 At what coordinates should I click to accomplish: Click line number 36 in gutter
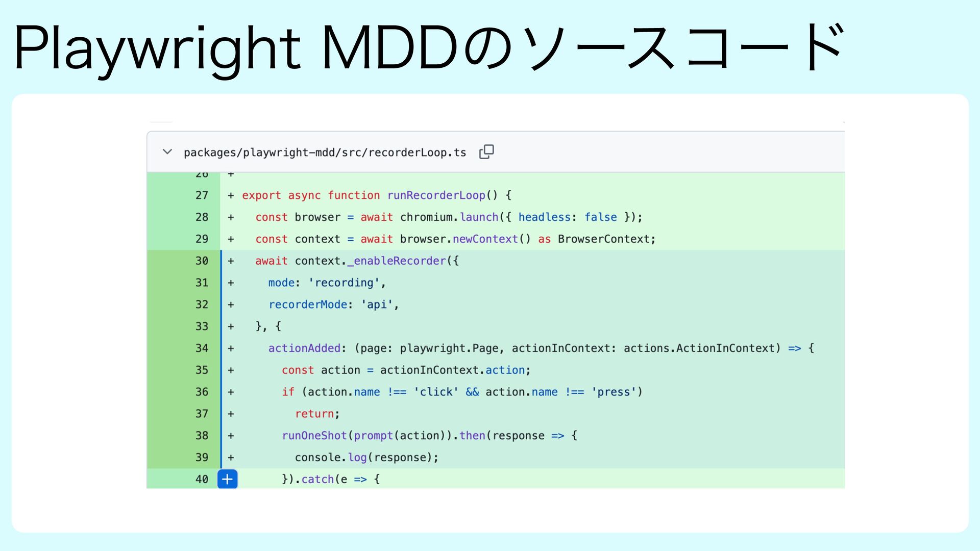202,392
